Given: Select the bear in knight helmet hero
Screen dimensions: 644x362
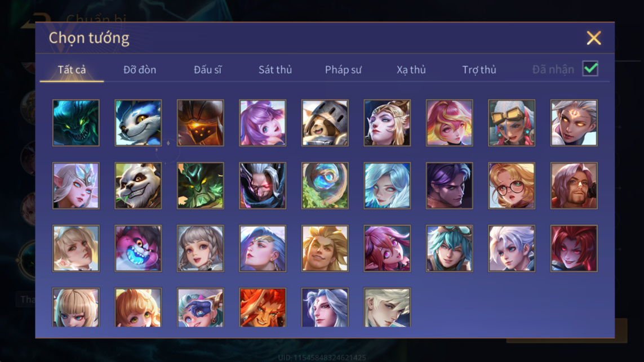Looking at the screenshot, I should point(325,123).
